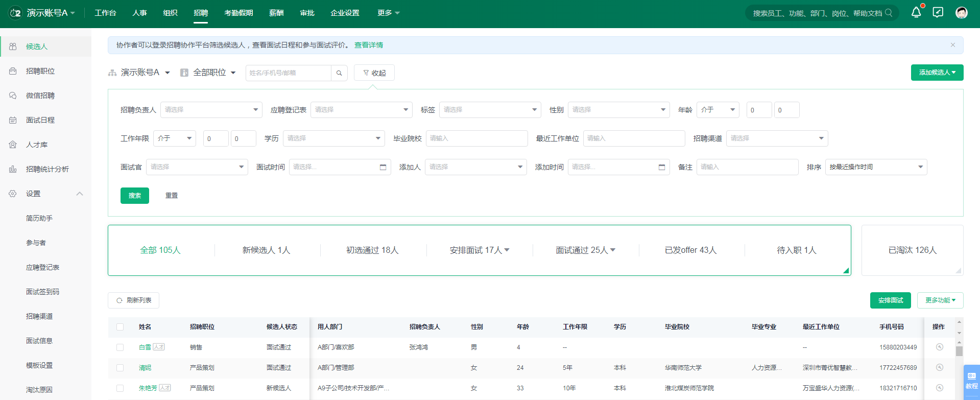
Task: Click the 重置 reset button
Action: click(172, 196)
